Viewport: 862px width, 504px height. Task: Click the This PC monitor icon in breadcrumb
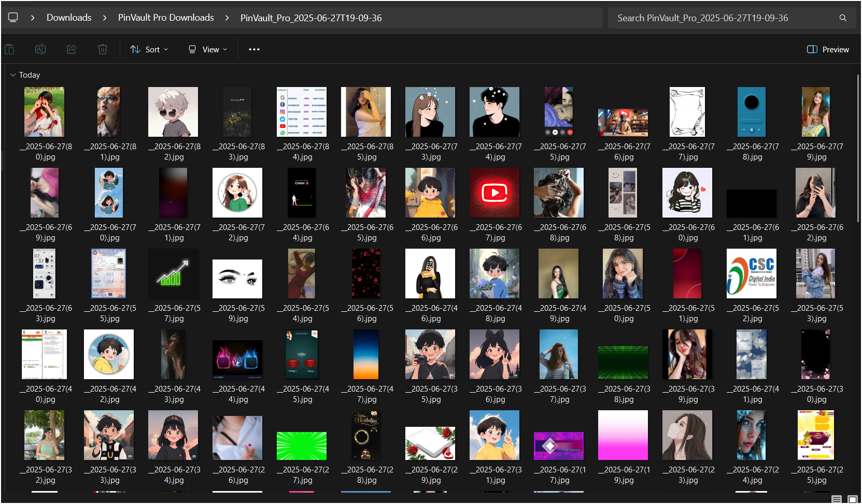[x=13, y=18]
